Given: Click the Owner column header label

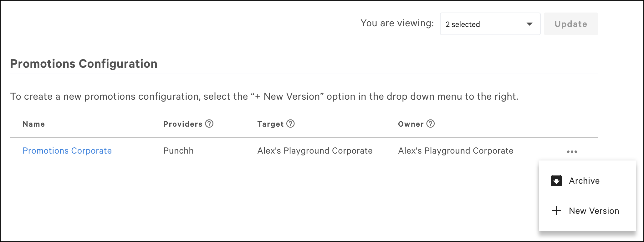Looking at the screenshot, I should 411,124.
